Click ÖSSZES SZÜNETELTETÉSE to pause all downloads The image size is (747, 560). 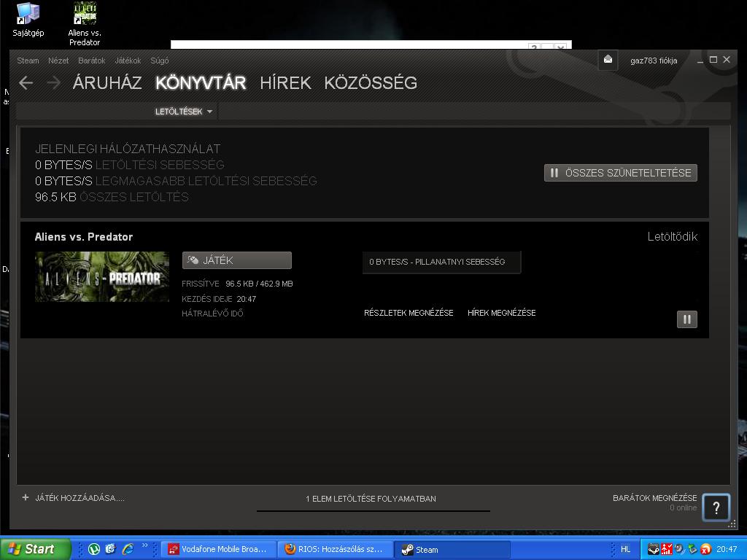[x=620, y=173]
